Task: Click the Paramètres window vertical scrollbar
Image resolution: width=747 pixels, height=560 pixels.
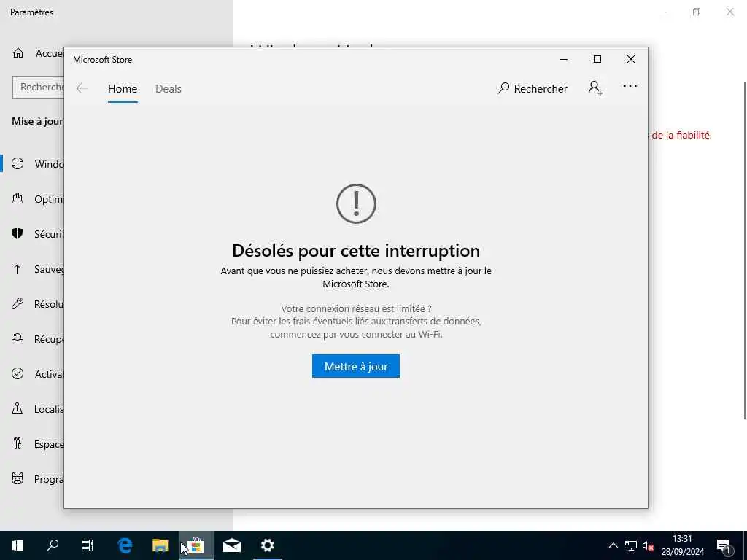Action: coord(745,250)
